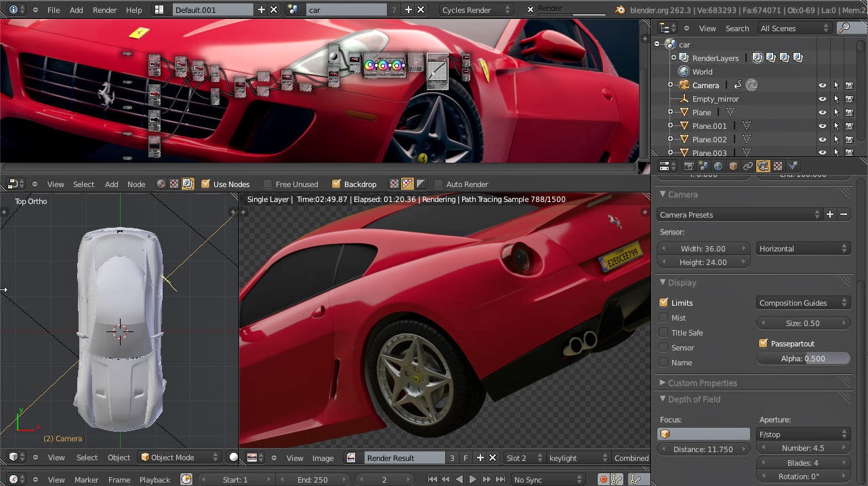Click the backdrop alpha channel icon
868x486 pixels.
click(421, 184)
